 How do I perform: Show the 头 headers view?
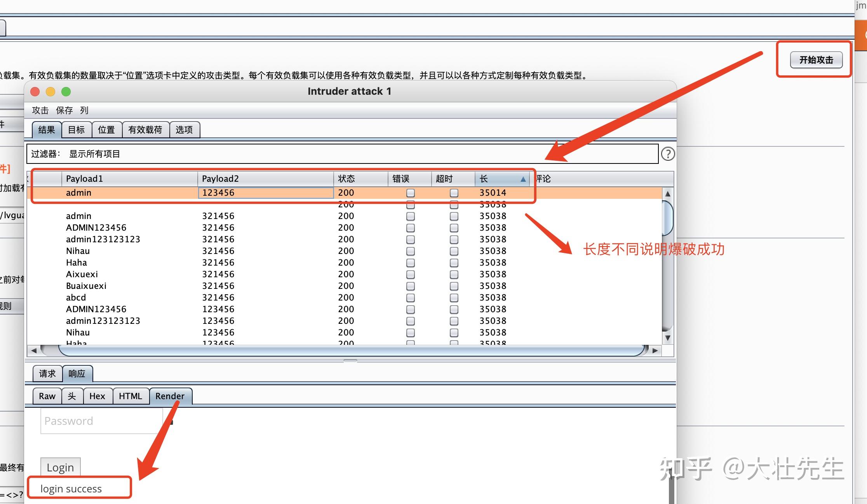pos(72,396)
